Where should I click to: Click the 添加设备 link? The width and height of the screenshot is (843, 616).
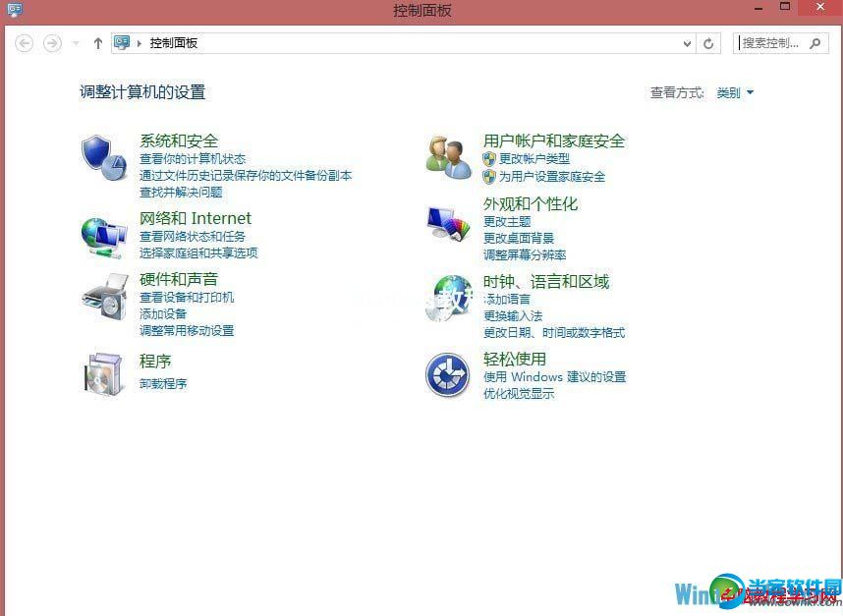click(x=163, y=314)
